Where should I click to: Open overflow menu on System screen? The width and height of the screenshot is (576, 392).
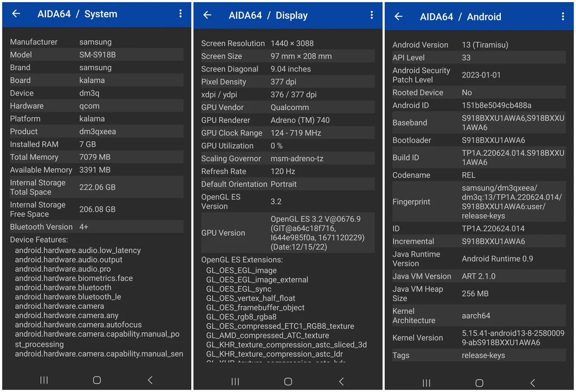180,14
